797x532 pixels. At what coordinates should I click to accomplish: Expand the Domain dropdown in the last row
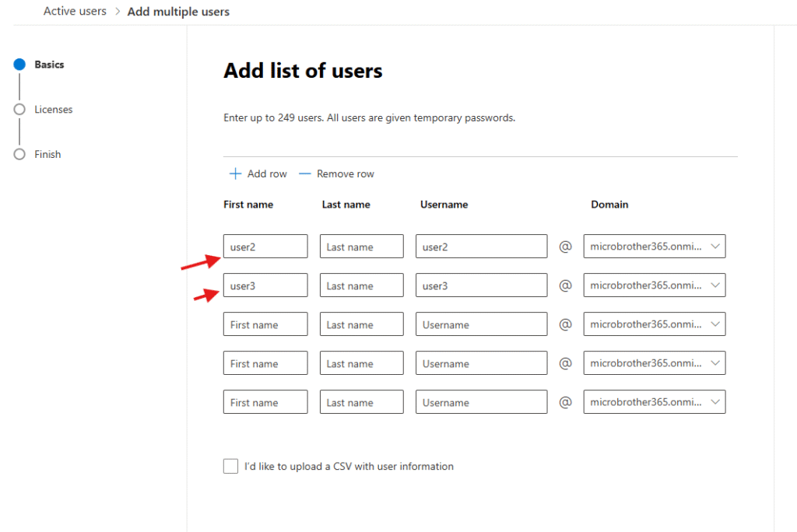654,402
